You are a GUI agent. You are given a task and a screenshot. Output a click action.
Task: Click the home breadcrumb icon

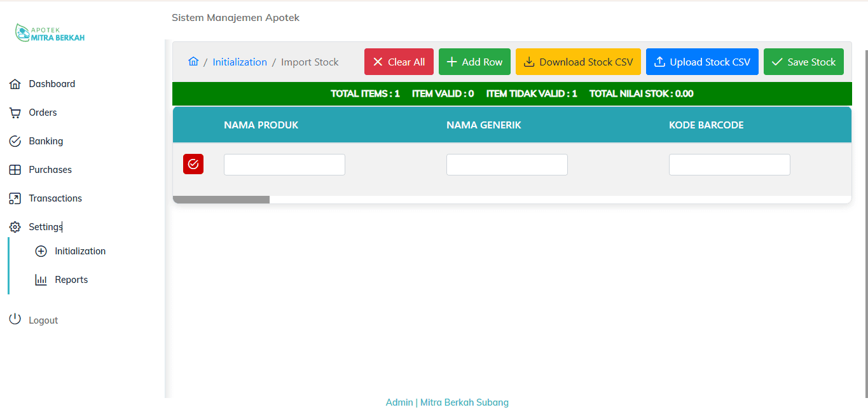pos(193,62)
